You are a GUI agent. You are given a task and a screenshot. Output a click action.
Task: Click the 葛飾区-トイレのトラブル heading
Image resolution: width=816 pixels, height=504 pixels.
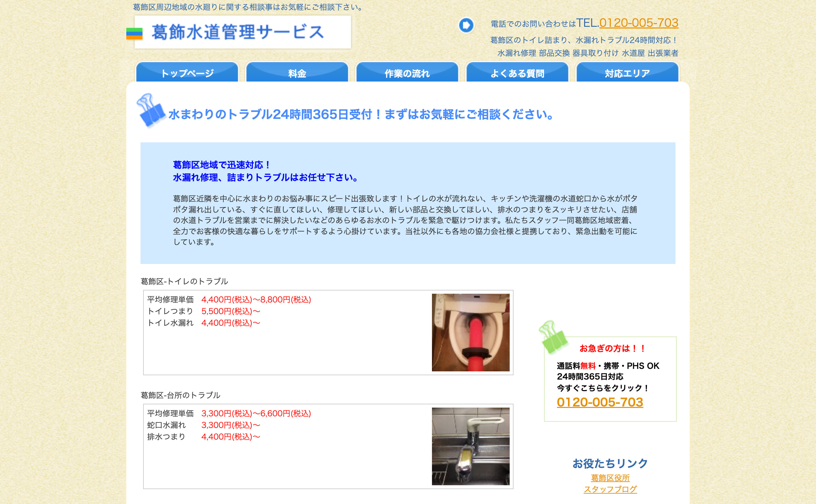point(184,281)
